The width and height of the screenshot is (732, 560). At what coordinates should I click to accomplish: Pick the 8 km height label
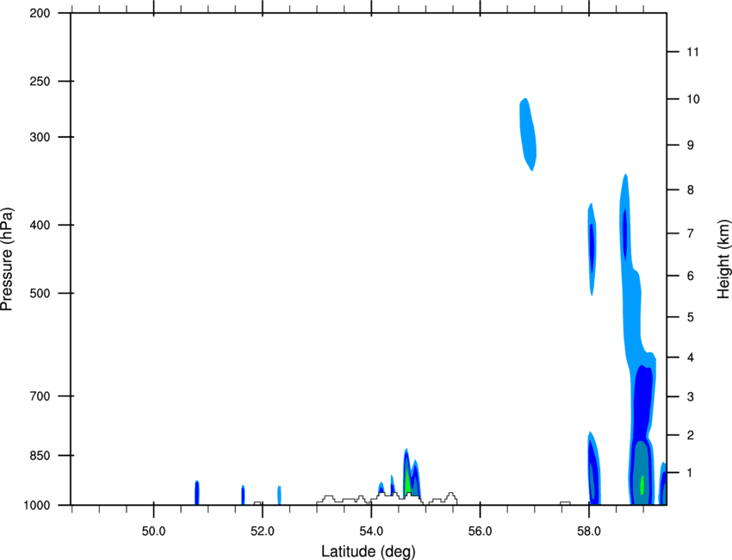691,190
